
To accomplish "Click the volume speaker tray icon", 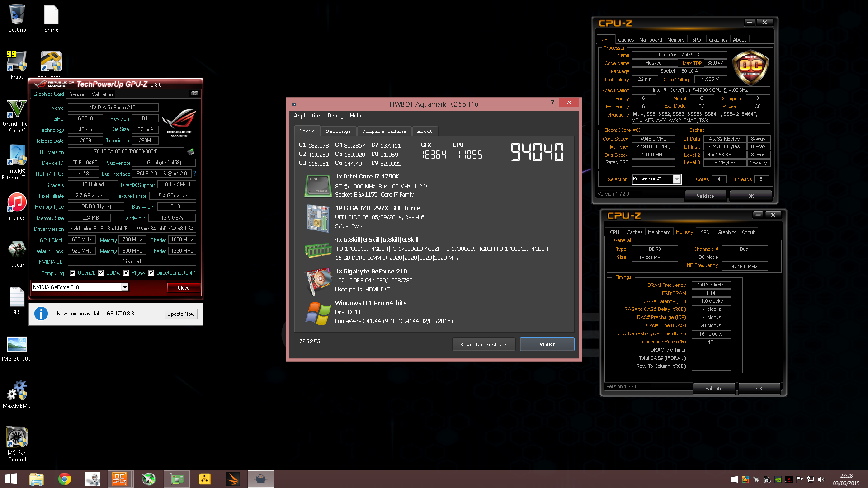I will [x=821, y=479].
